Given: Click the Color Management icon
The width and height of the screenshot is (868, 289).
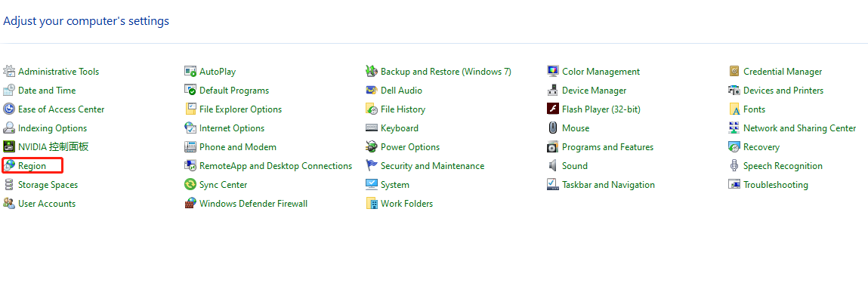Looking at the screenshot, I should (553, 71).
